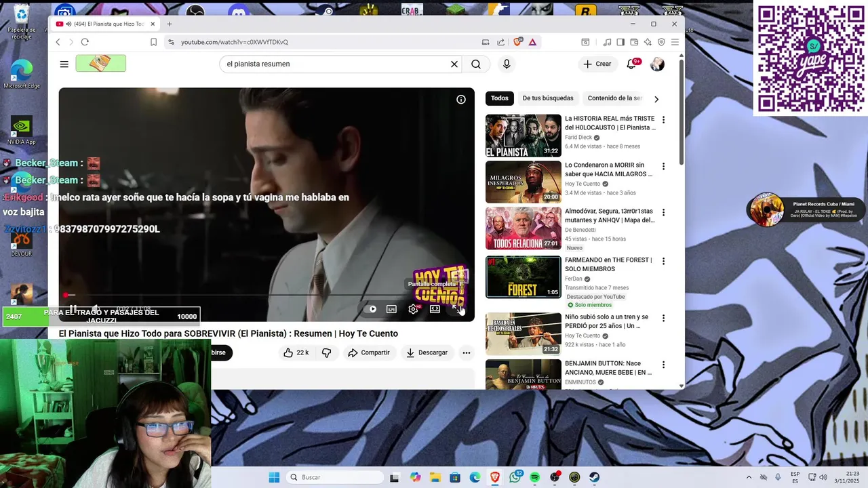Click the Farid Dieck channel name
Image resolution: width=868 pixels, height=488 pixels.
578,138
